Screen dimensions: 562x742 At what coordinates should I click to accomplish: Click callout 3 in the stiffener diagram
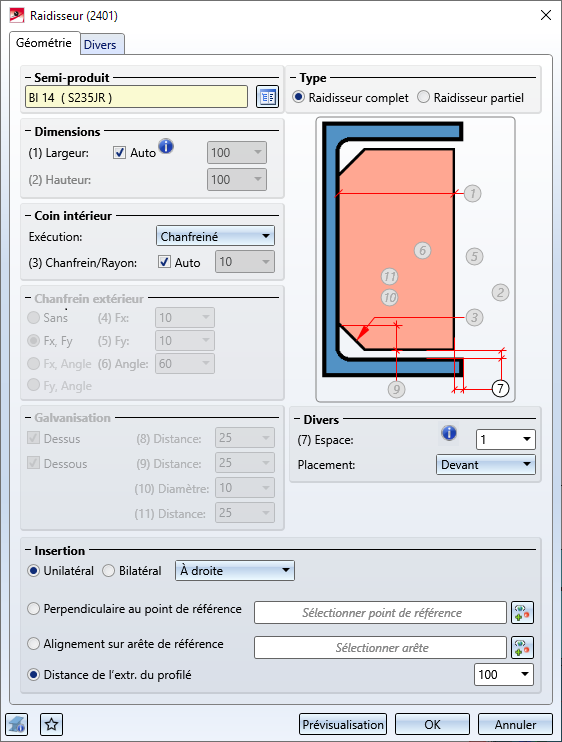click(474, 318)
